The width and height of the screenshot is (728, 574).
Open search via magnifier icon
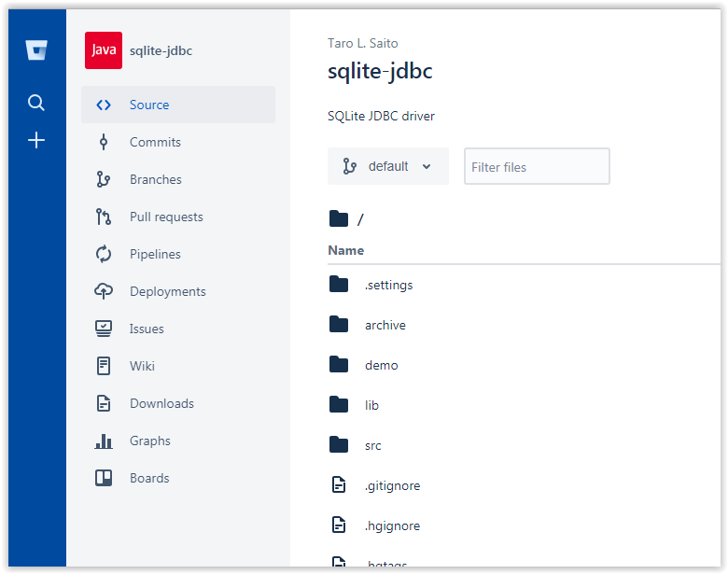tap(36, 103)
